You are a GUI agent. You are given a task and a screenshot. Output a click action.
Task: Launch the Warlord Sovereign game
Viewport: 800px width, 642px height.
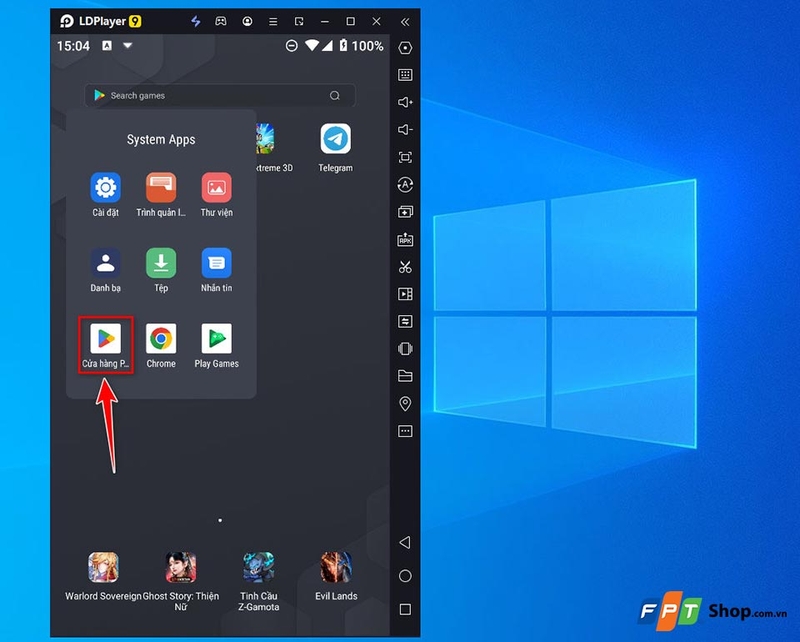[x=103, y=567]
